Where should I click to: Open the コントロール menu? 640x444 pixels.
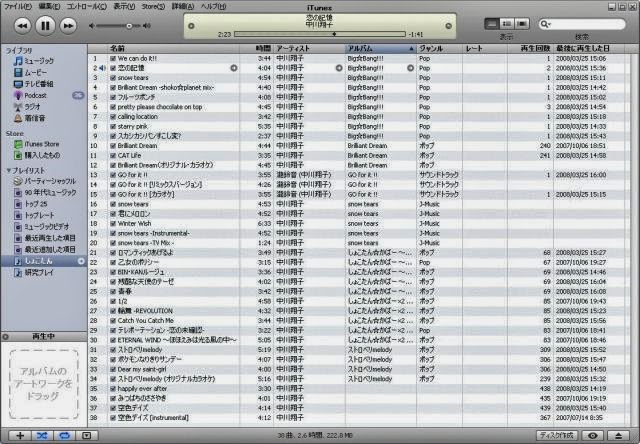86,6
